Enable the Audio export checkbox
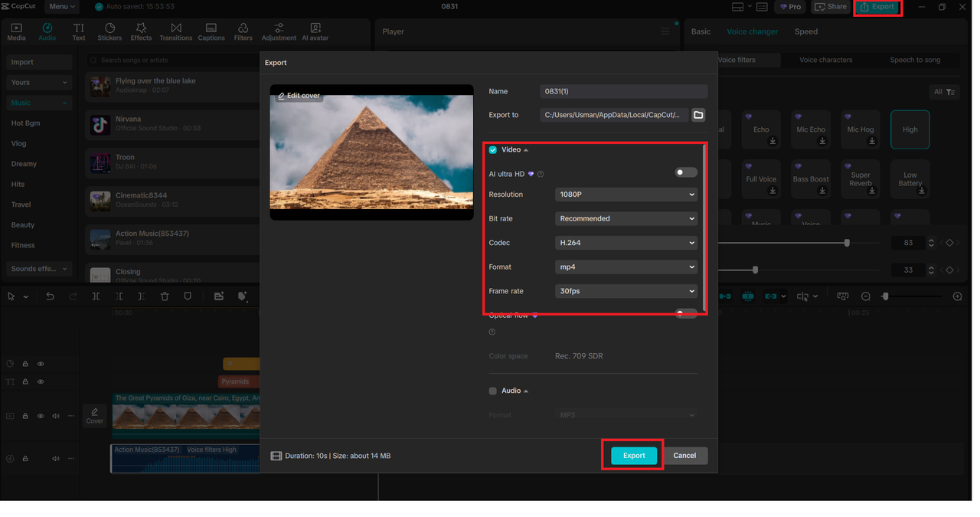Viewport: 980px width, 517px height. point(493,391)
